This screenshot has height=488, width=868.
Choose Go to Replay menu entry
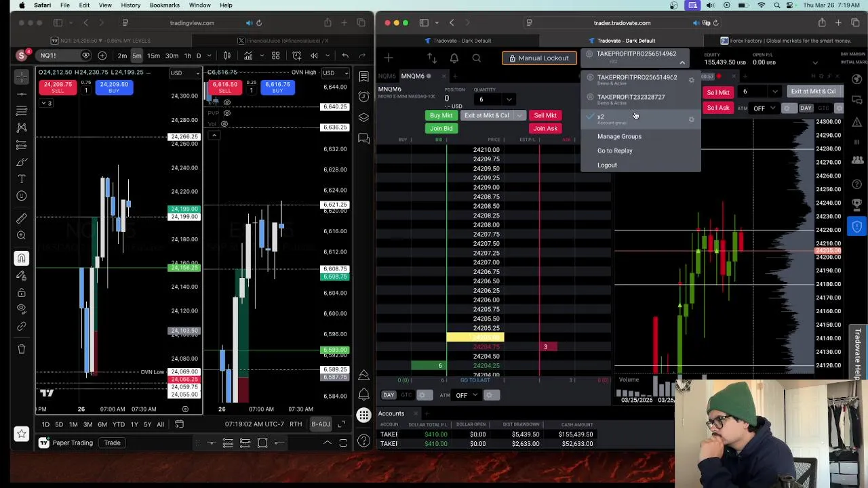[x=614, y=150]
